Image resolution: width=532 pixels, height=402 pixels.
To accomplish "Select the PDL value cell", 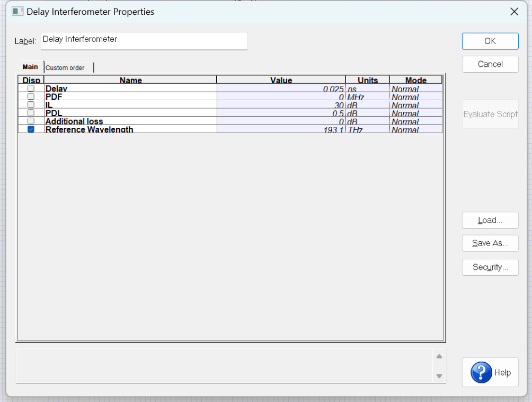I will click(x=281, y=113).
